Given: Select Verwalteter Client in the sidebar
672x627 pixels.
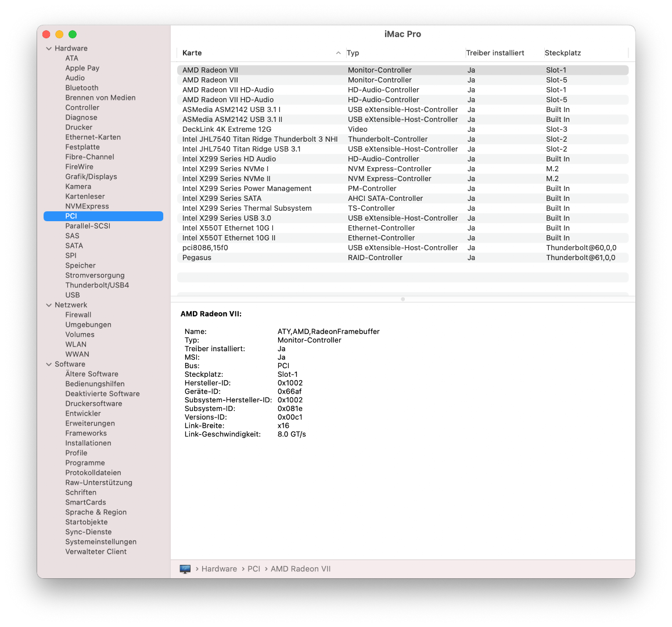Looking at the screenshot, I should click(x=96, y=552).
